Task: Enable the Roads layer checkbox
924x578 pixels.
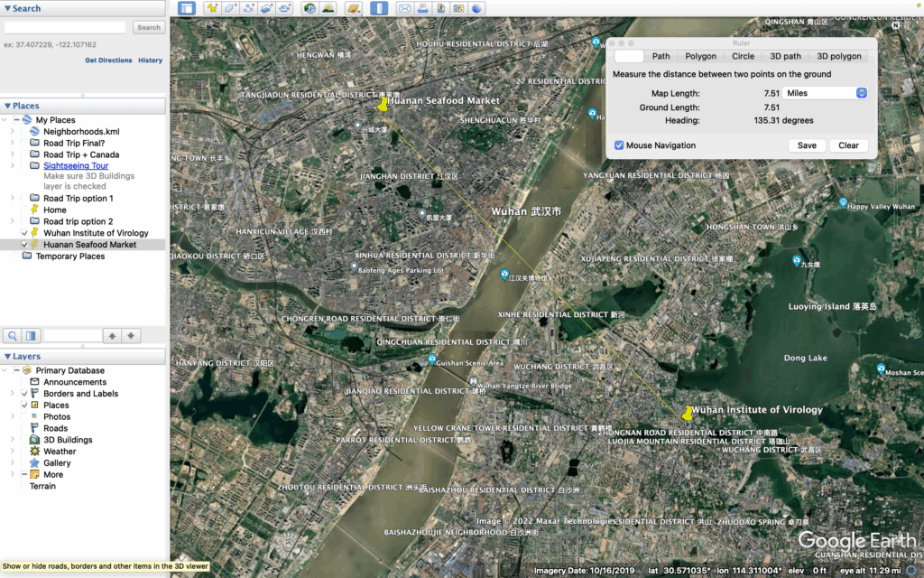Action: pyautogui.click(x=24, y=428)
